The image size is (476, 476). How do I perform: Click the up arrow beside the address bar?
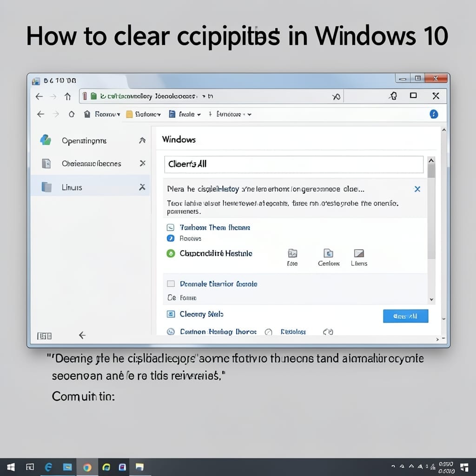[67, 97]
